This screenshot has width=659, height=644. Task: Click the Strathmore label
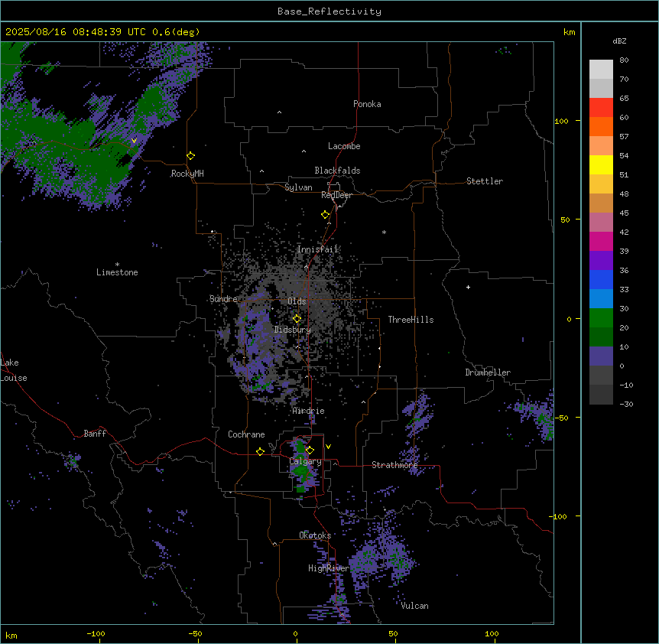(394, 465)
